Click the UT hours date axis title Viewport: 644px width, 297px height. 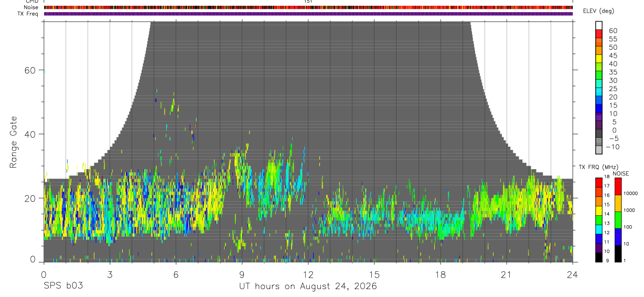pos(308,287)
